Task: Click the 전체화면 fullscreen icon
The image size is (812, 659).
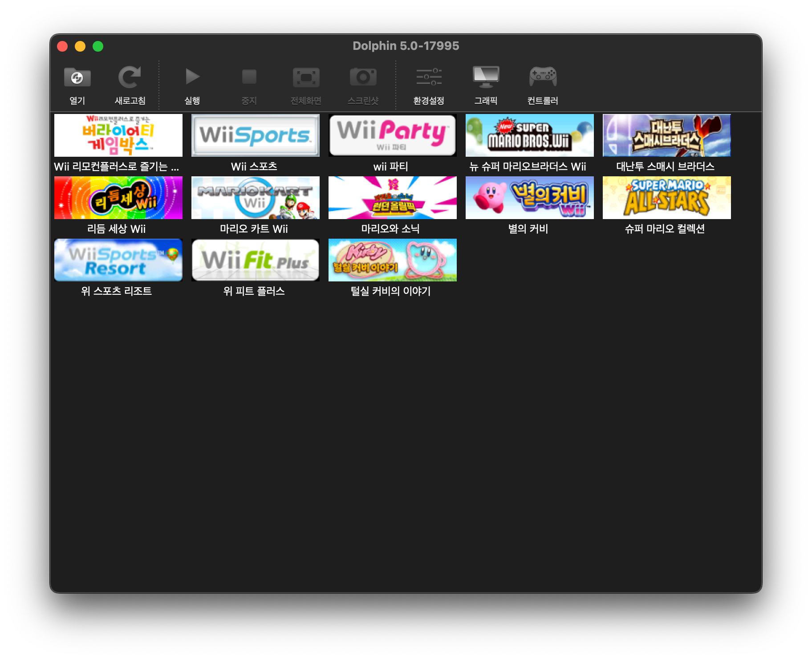Action: [x=306, y=77]
